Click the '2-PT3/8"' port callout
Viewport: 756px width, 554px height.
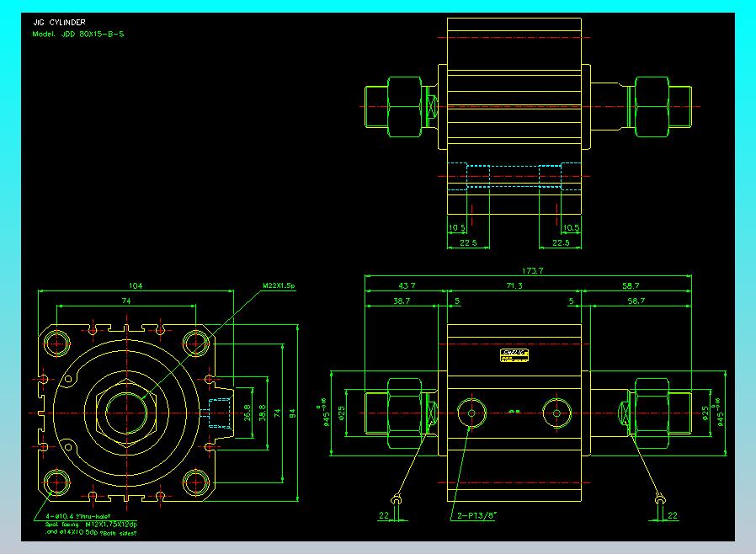(476, 516)
